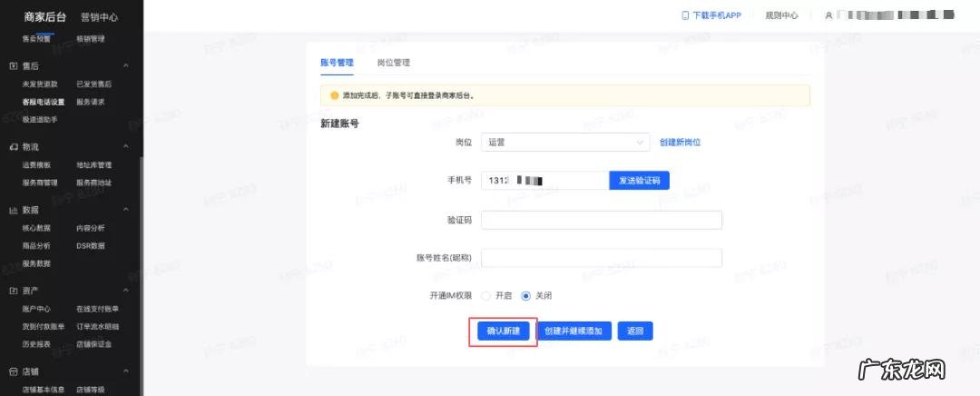
Task: Click the 资产 section icon in sidebar
Action: [13, 291]
